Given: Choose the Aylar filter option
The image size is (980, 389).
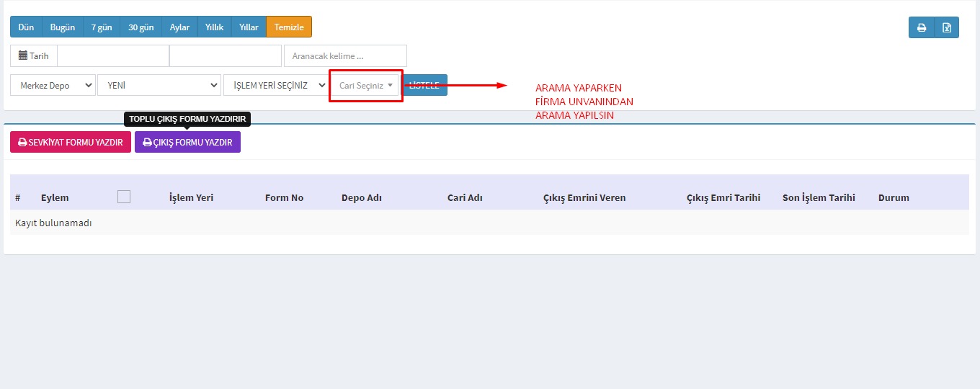Looking at the screenshot, I should 179,27.
